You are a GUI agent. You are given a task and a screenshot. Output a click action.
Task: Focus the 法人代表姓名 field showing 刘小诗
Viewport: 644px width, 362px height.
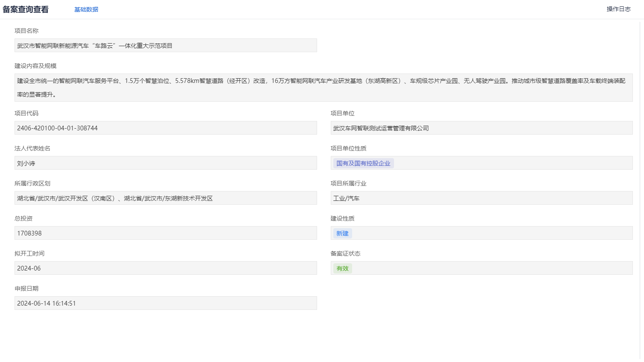(x=165, y=163)
